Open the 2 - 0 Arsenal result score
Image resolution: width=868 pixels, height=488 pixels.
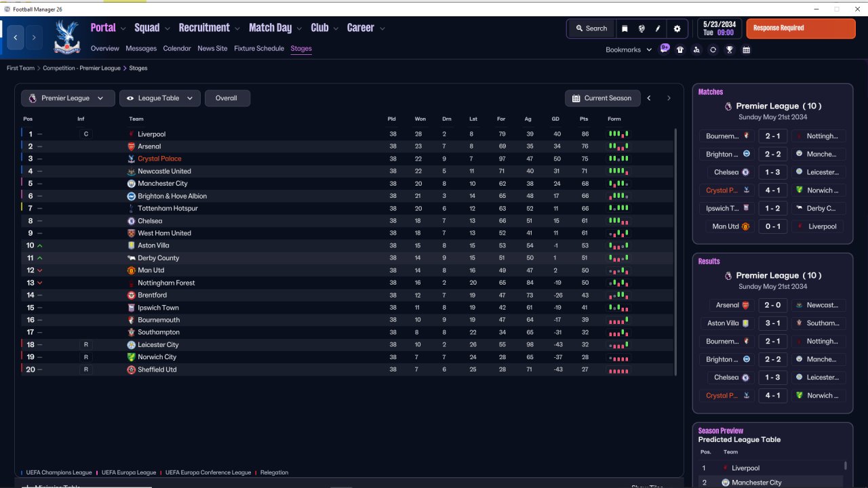coord(772,305)
